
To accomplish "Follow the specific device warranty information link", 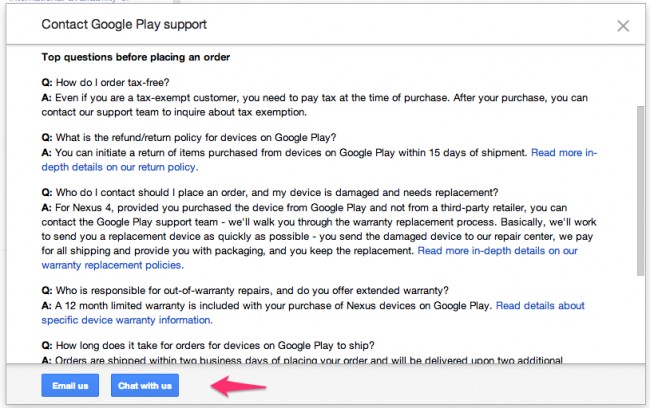I will pyautogui.click(x=127, y=320).
